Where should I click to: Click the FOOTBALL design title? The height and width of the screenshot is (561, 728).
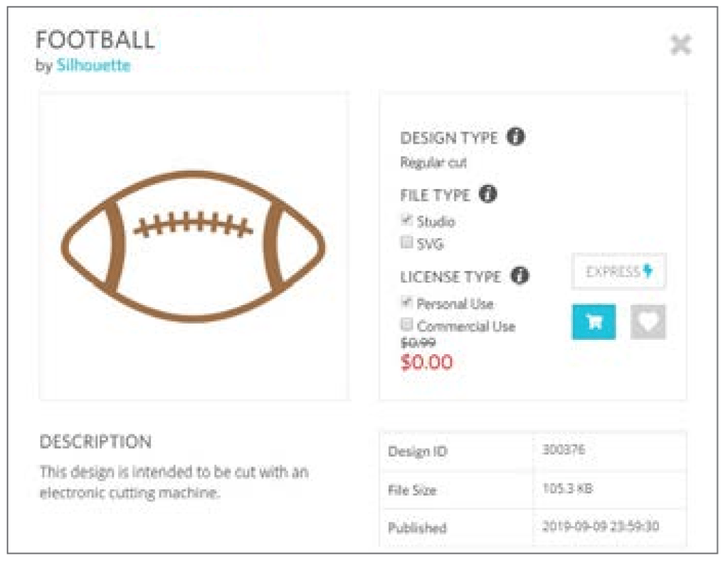point(95,40)
